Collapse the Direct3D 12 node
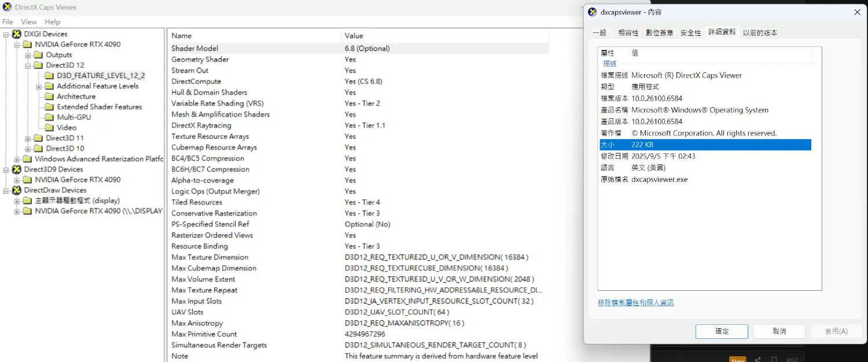 tap(28, 65)
